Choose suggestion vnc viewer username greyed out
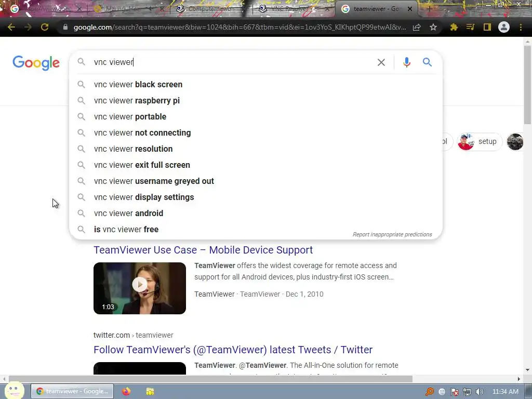532x399 pixels. (256, 181)
